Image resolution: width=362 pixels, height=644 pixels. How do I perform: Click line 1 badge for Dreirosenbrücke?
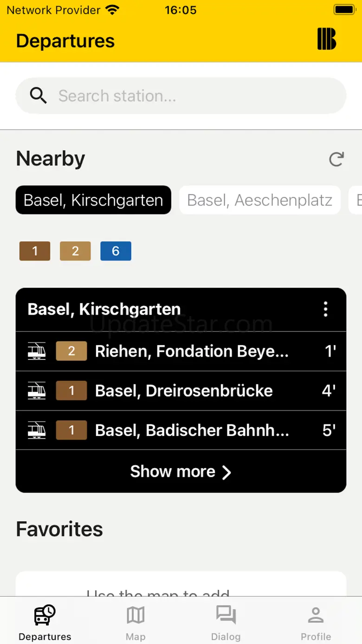coord(71,390)
